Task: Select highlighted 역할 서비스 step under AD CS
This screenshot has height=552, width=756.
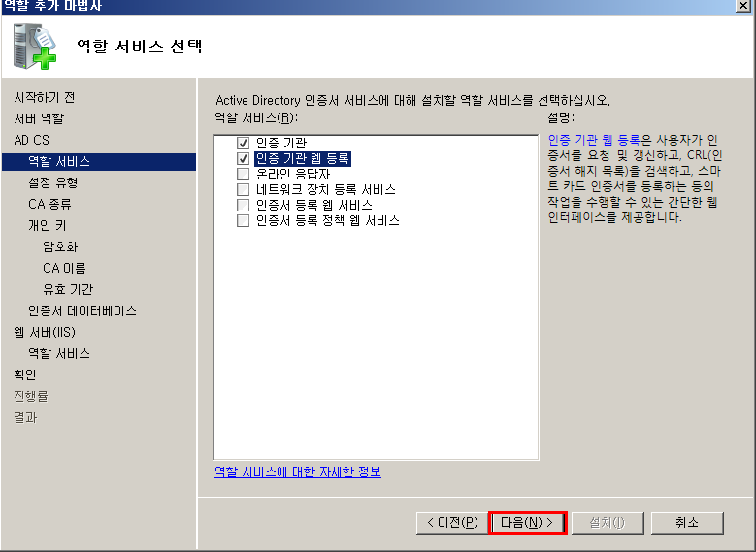Action: pyautogui.click(x=99, y=161)
